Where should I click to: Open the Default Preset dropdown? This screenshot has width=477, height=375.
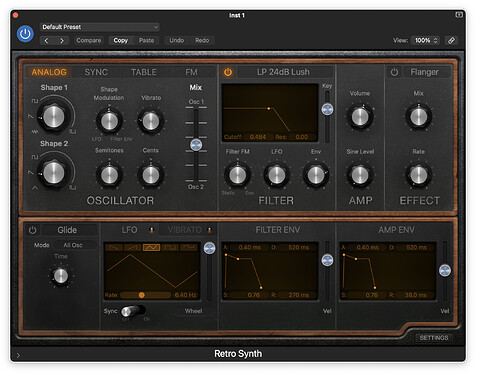click(x=99, y=27)
